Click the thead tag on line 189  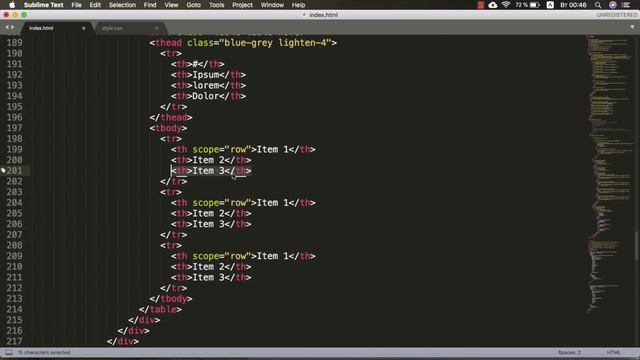pos(168,43)
